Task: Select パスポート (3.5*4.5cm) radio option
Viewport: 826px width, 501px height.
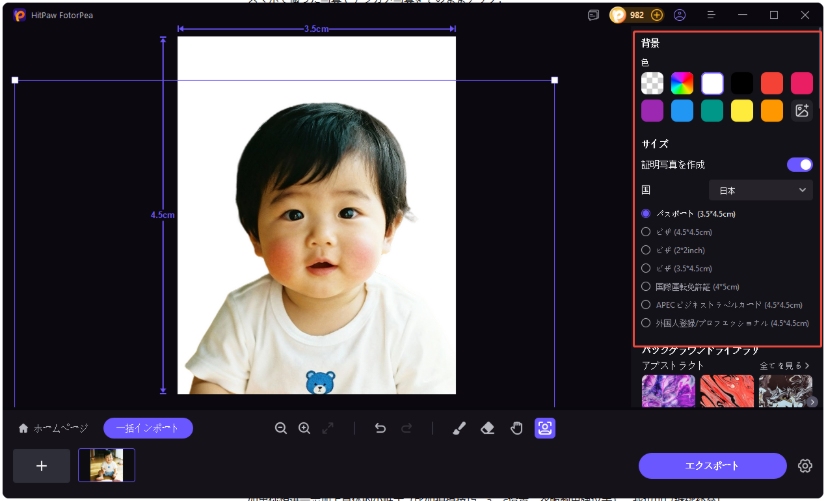Action: (646, 214)
